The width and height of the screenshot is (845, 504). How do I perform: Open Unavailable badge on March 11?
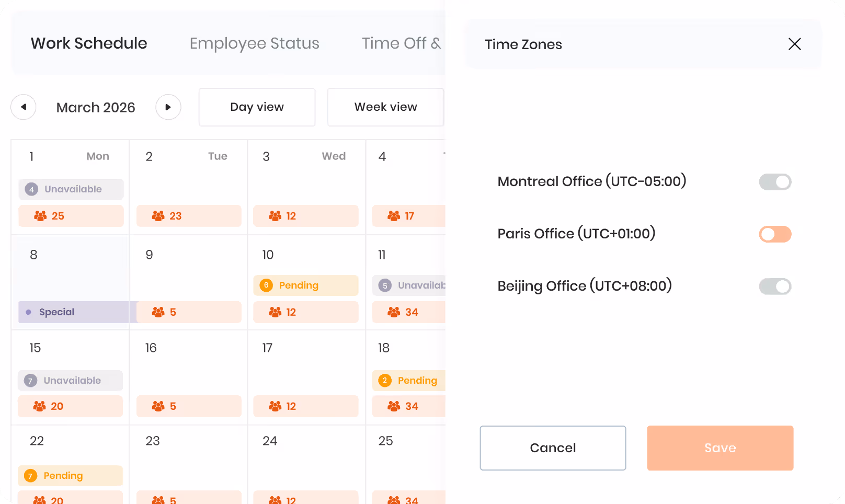click(x=408, y=285)
